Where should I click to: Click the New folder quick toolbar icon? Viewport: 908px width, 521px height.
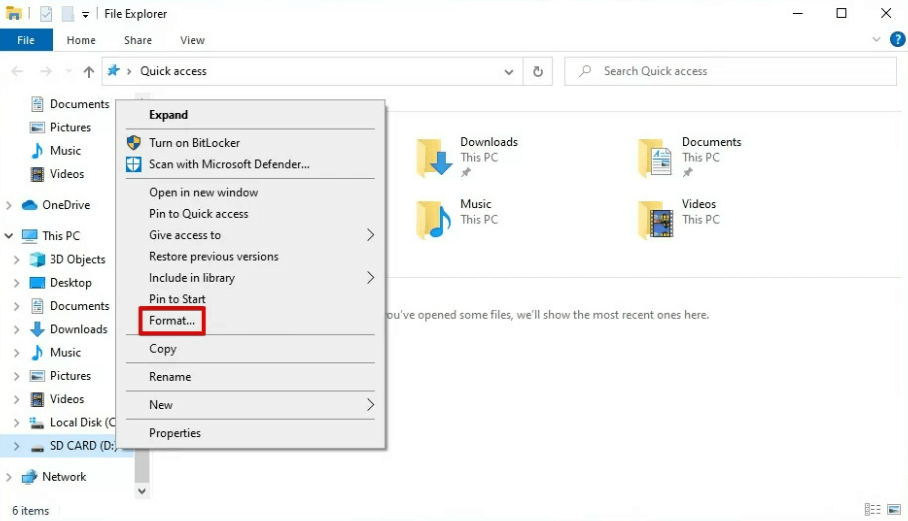[x=68, y=13]
